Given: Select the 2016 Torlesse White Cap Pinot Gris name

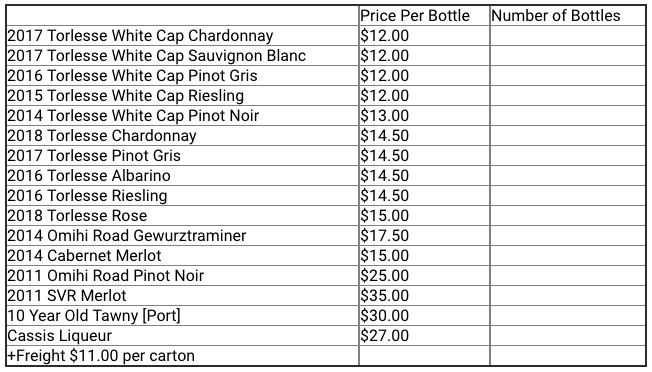Looking at the screenshot, I should (x=132, y=76).
